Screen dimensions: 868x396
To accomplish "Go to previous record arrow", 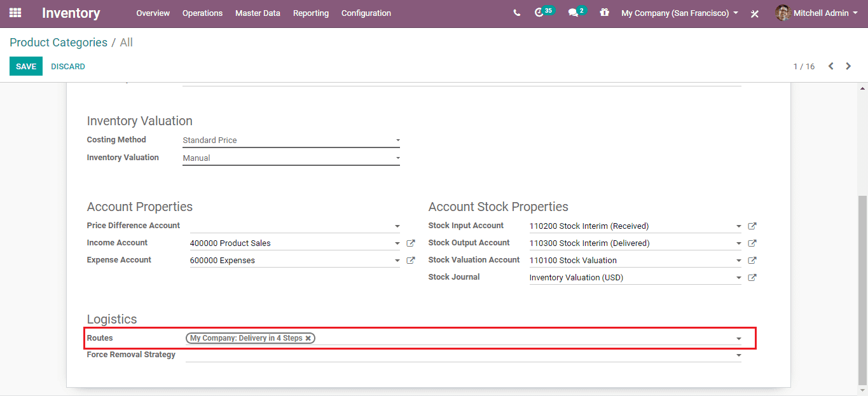I will 830,66.
